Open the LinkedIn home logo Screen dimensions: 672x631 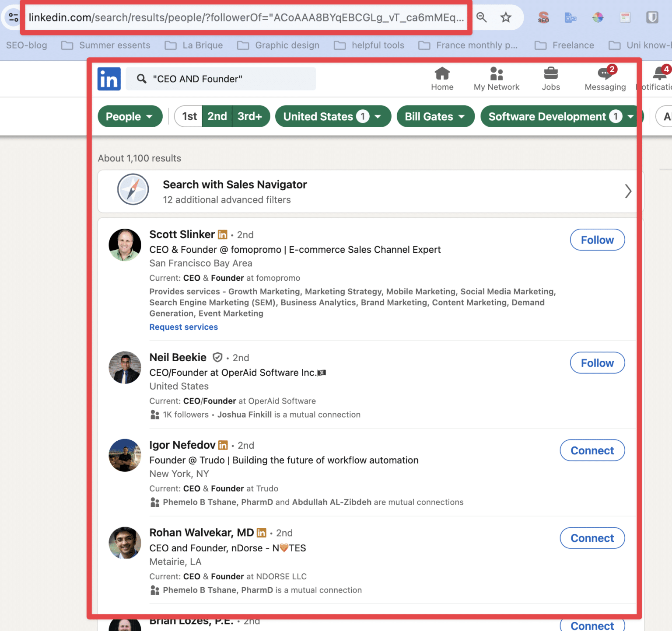108,79
